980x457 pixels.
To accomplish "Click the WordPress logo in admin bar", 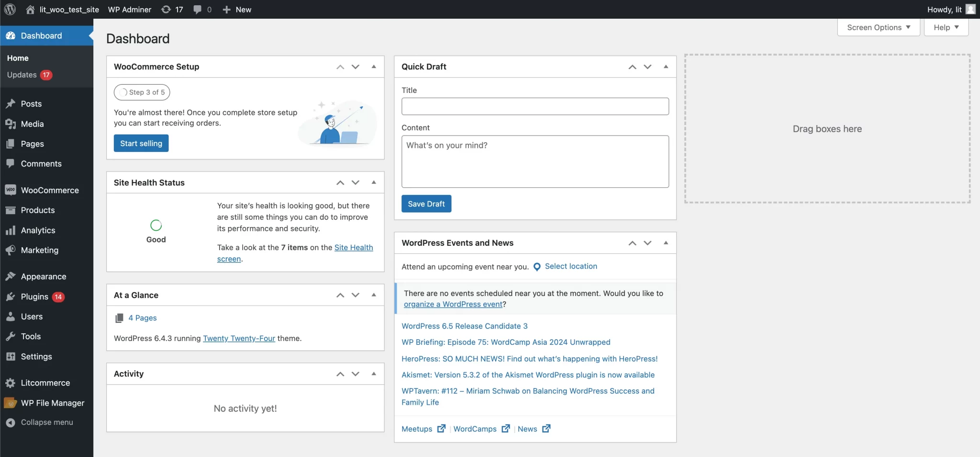I will (10, 10).
